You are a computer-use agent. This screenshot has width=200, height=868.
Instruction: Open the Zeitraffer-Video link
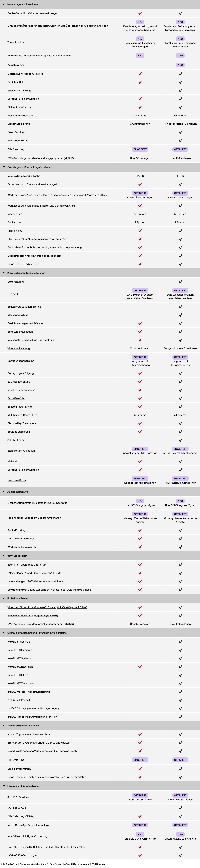(17, 398)
